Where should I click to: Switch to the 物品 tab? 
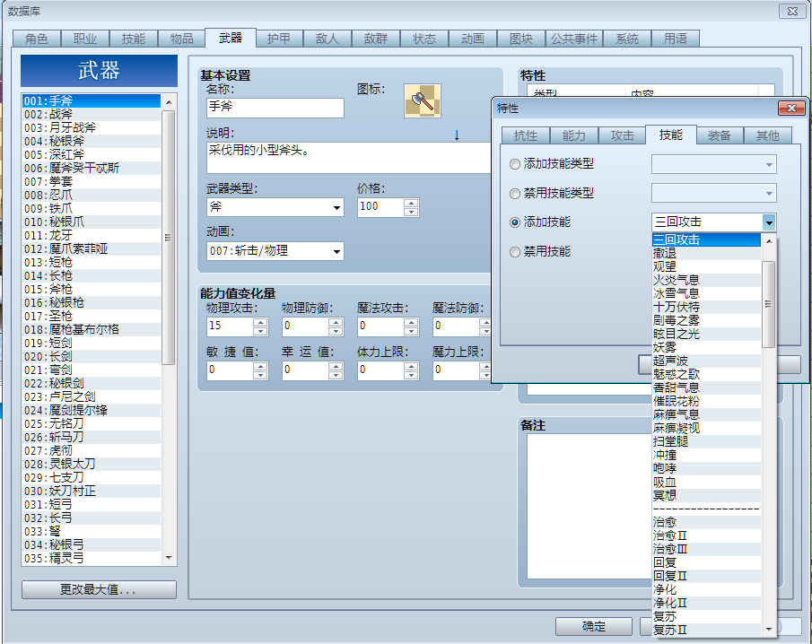coord(182,39)
